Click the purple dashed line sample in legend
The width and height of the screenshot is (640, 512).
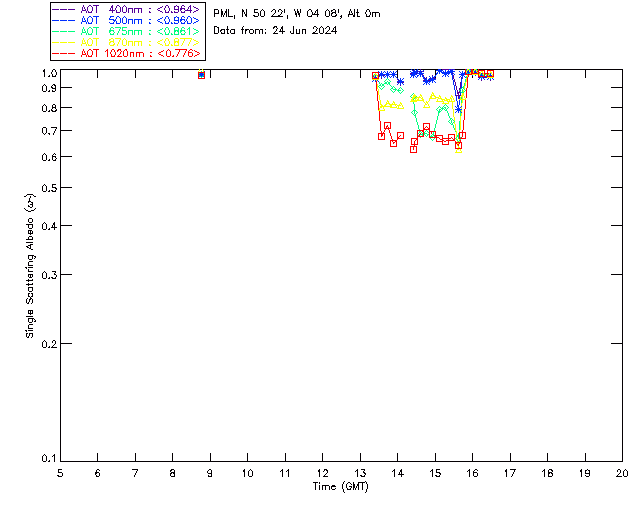(64, 9)
